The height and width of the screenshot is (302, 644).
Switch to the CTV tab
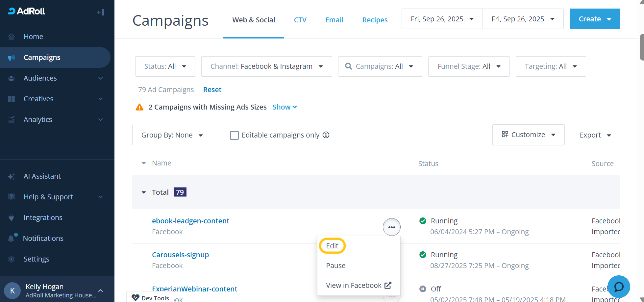click(x=300, y=20)
